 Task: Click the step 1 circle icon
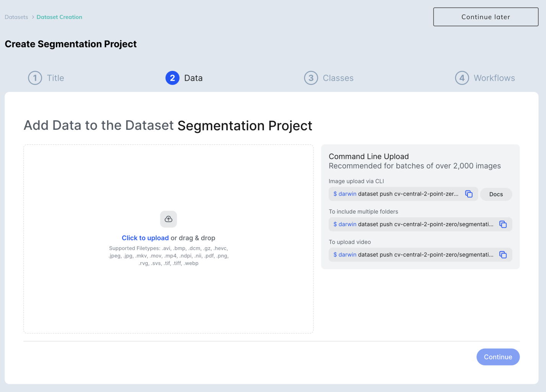pos(35,78)
